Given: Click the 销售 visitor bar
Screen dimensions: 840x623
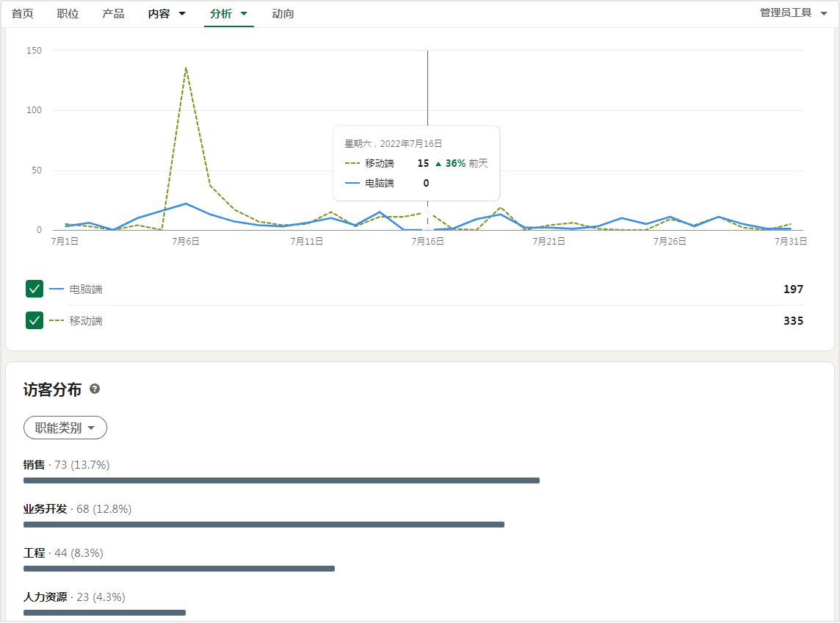Looking at the screenshot, I should click(281, 480).
